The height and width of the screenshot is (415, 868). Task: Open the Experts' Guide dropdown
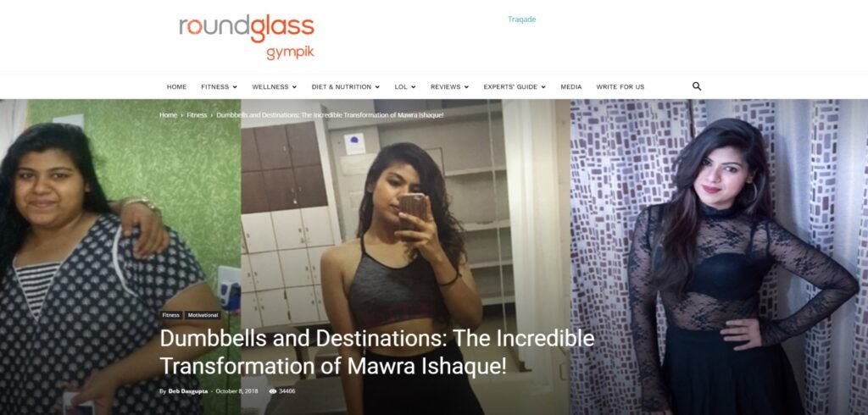point(515,87)
